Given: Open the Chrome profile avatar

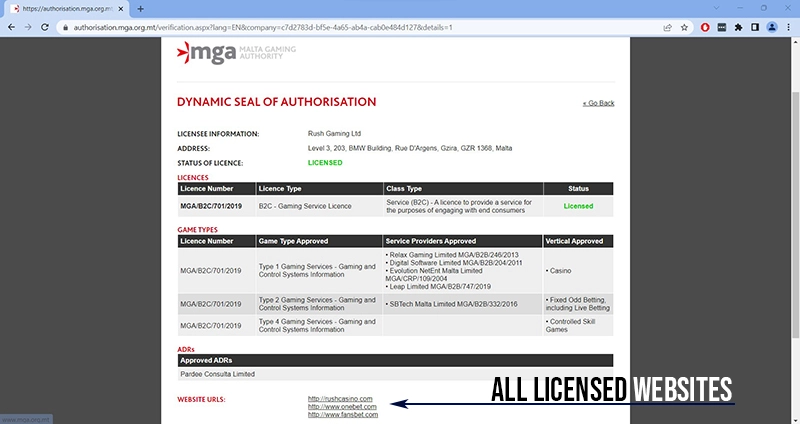Looking at the screenshot, I should (772, 28).
